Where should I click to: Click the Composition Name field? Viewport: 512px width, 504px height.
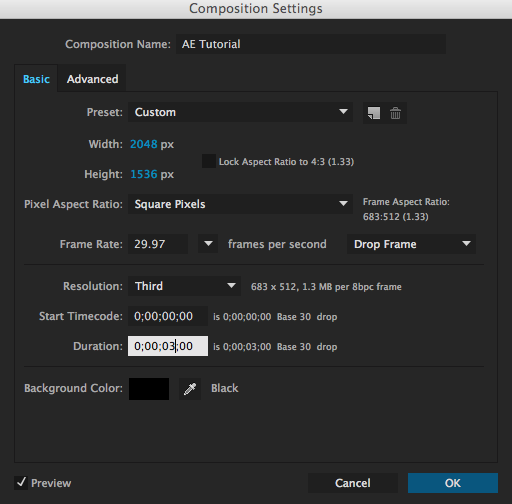point(311,44)
